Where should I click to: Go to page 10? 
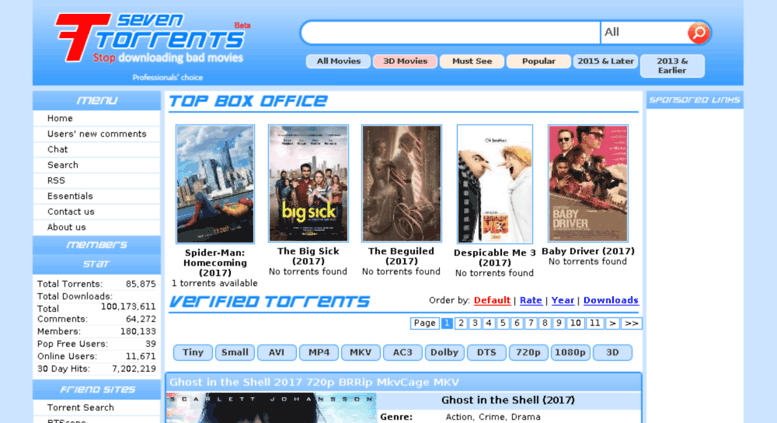pyautogui.click(x=575, y=323)
